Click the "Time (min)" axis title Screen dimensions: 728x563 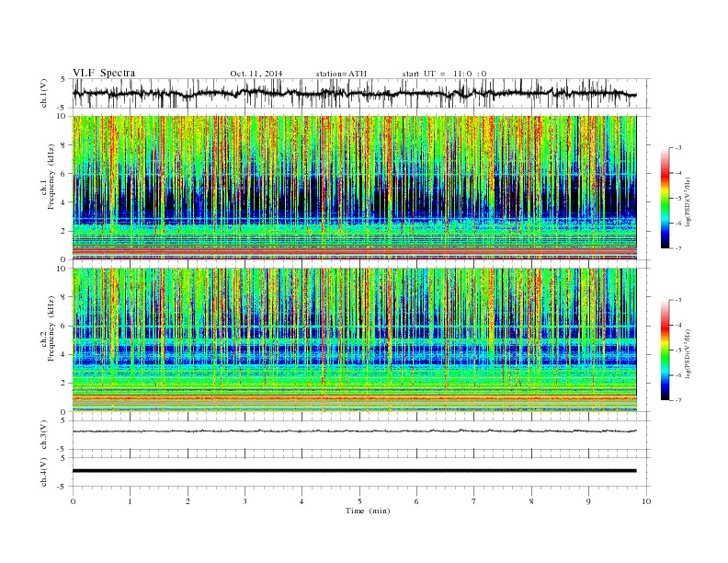(x=368, y=511)
